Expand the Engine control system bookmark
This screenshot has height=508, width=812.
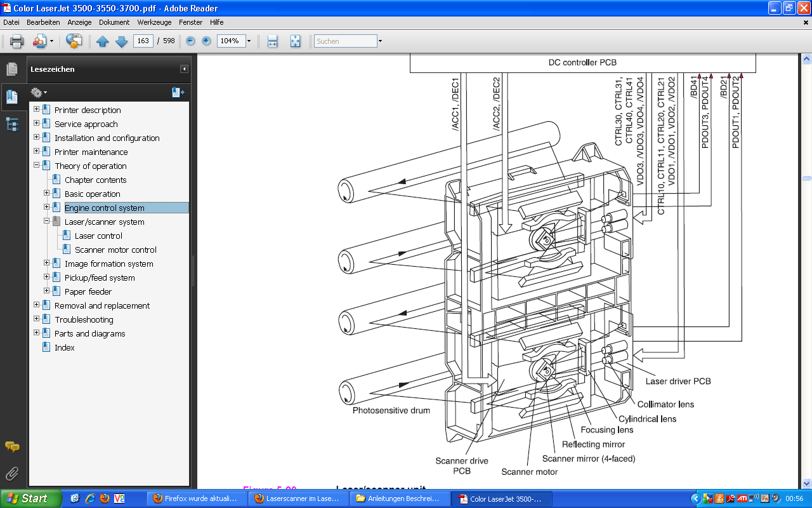tap(46, 207)
